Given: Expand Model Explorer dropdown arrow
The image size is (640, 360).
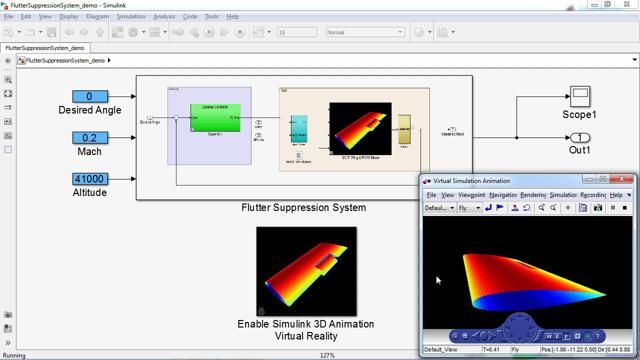Looking at the screenshot, I should [x=165, y=32].
